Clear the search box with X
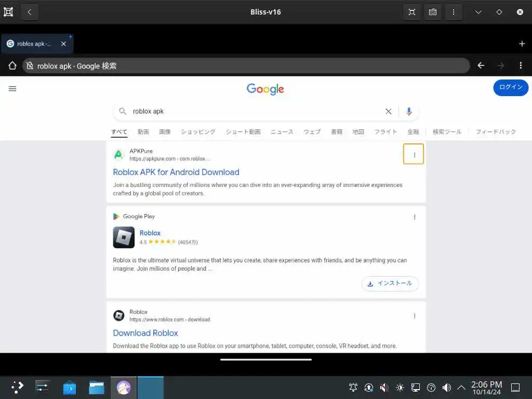The height and width of the screenshot is (399, 532). 389,111
